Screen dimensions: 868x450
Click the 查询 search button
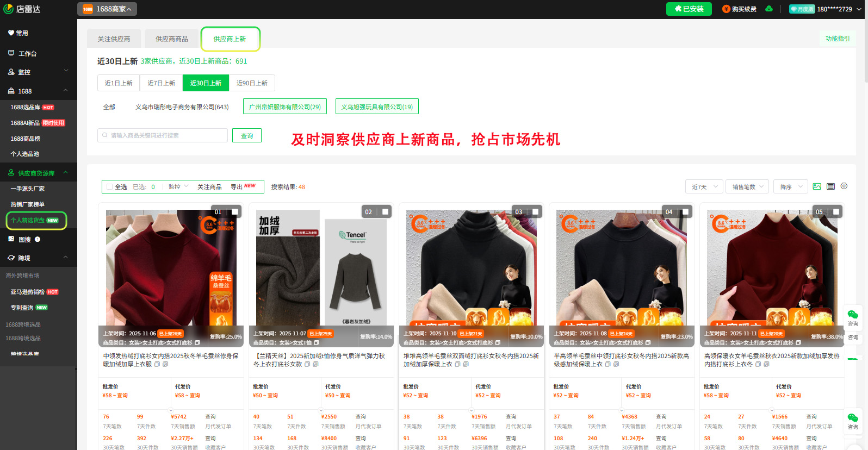tap(247, 136)
